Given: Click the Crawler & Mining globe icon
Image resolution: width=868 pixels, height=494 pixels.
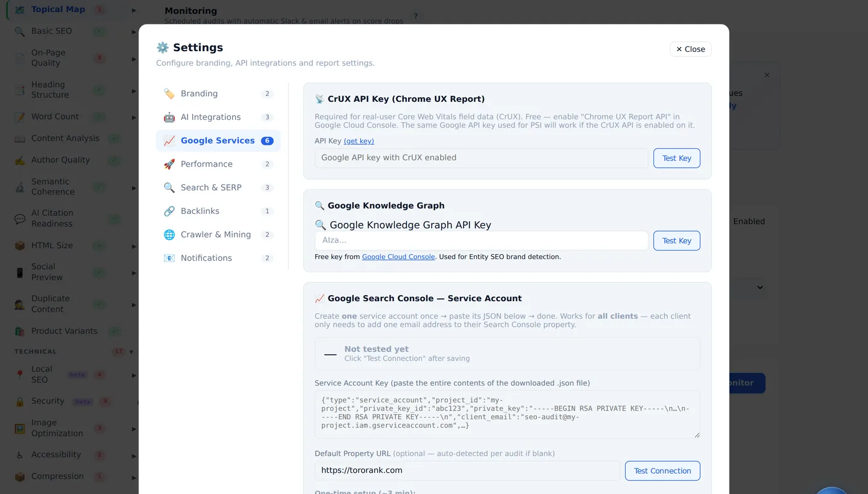Looking at the screenshot, I should click(169, 234).
